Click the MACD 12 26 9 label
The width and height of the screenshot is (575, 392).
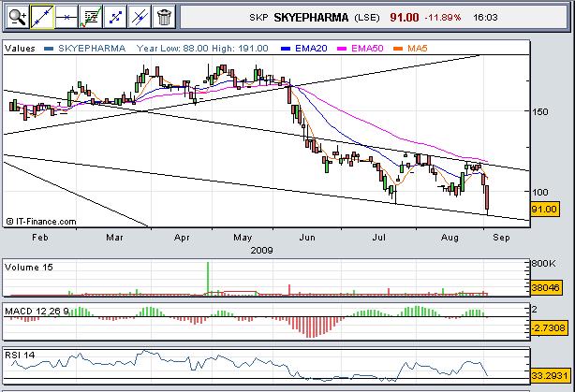(x=37, y=310)
